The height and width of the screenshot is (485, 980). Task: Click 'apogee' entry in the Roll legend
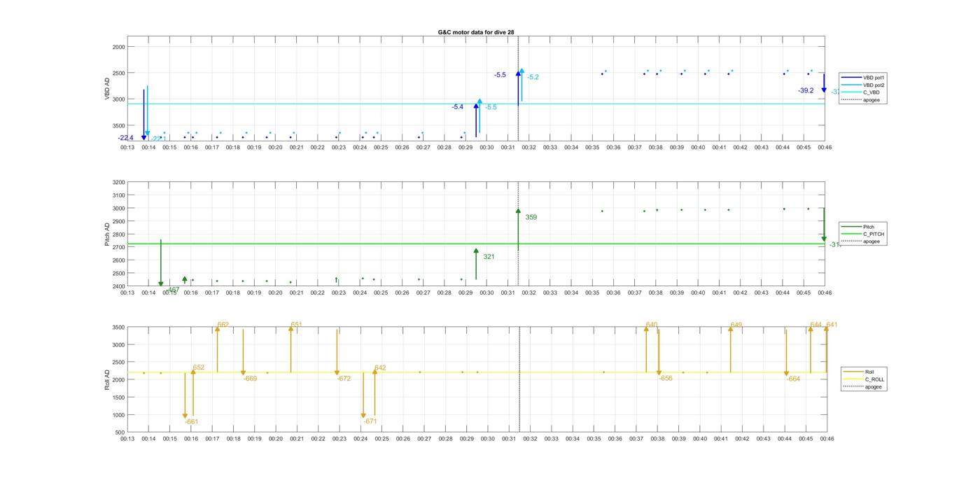862,386
